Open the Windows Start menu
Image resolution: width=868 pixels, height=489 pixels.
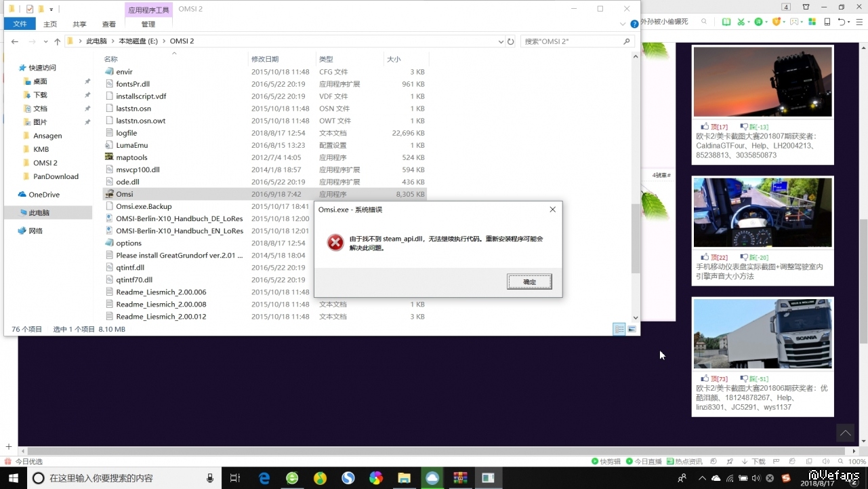13,478
